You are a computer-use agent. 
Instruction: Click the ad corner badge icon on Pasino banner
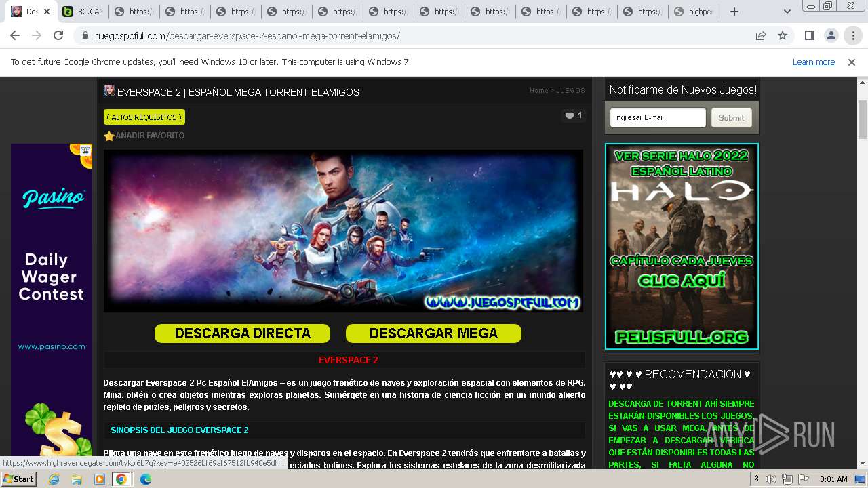(x=85, y=150)
